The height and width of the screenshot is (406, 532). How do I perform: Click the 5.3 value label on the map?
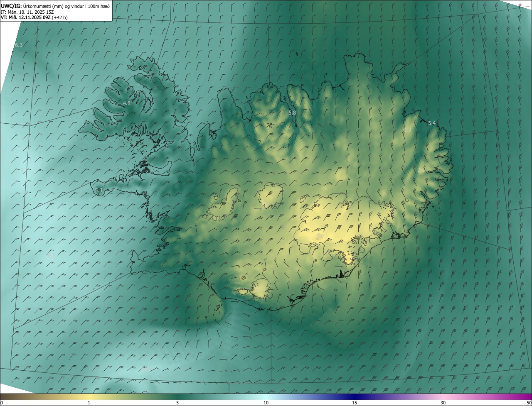click(x=99, y=190)
